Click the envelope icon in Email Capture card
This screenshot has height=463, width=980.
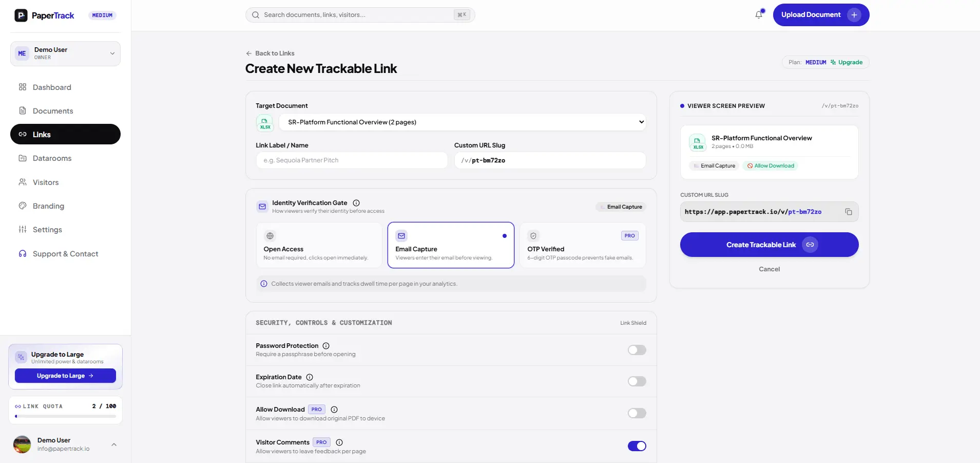(x=401, y=236)
